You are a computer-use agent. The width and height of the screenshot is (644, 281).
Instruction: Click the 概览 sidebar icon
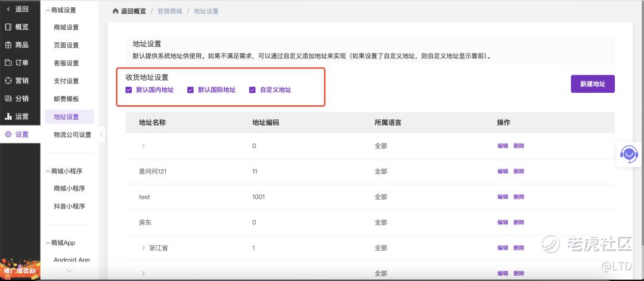8,27
